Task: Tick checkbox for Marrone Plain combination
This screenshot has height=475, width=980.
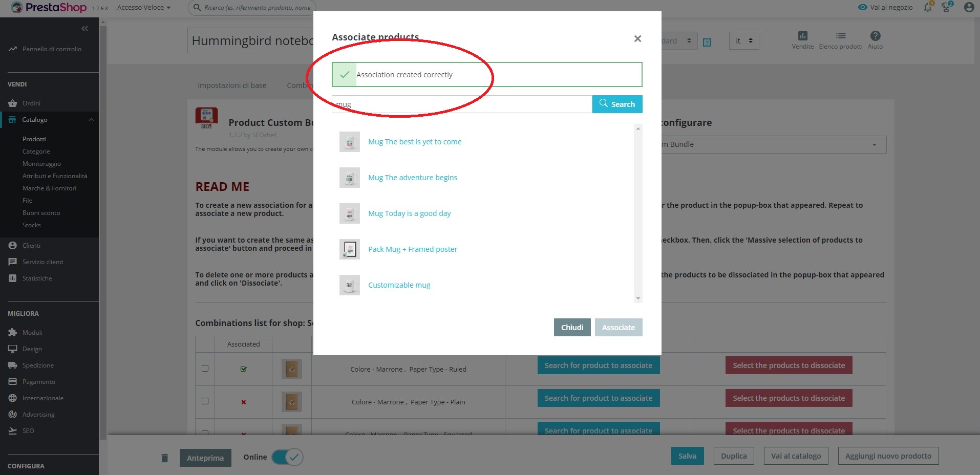Action: [205, 401]
